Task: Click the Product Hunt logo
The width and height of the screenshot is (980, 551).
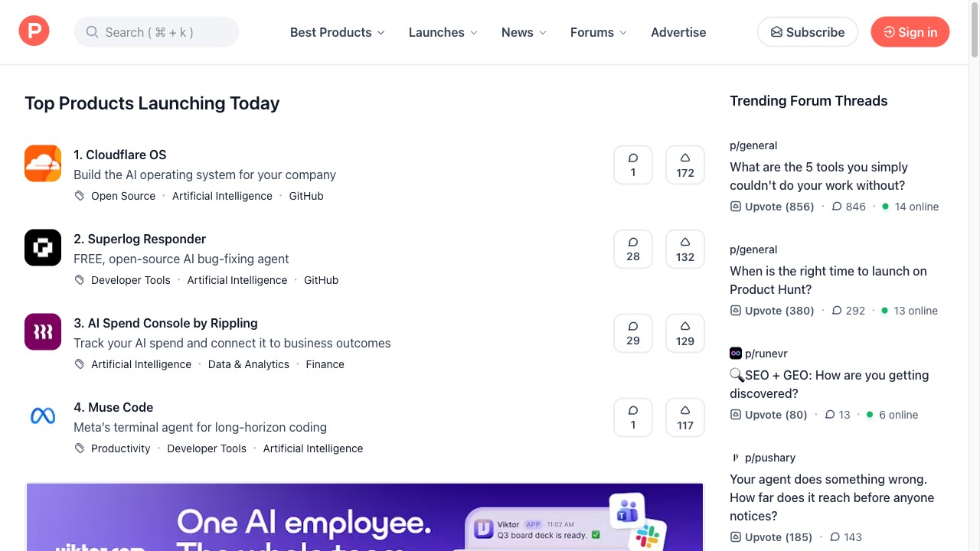Action: 34,31
